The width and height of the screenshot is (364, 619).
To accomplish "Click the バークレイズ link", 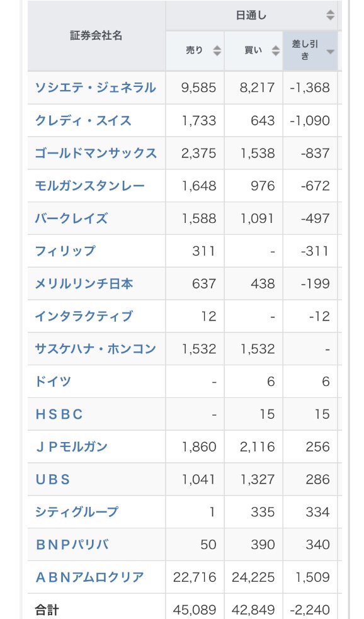I will (71, 218).
